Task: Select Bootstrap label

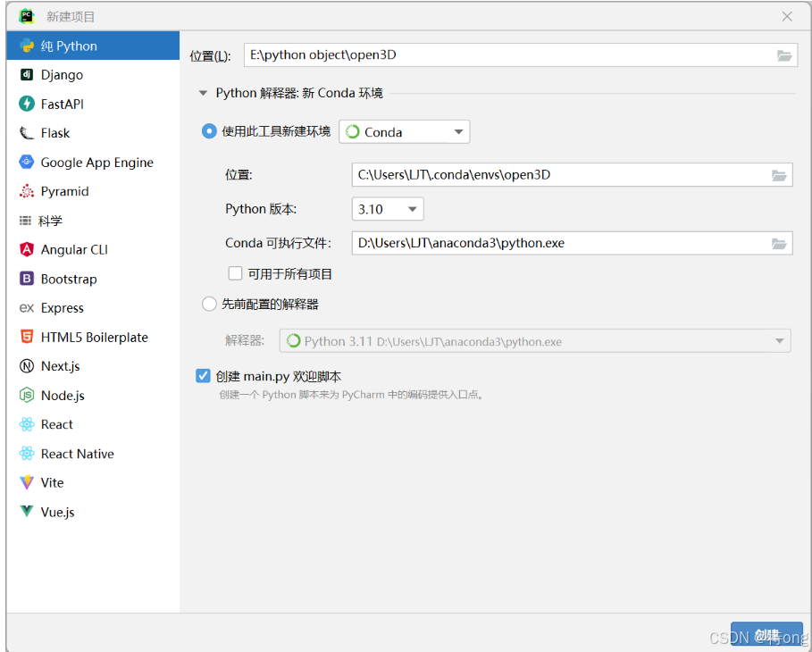Action: (69, 280)
